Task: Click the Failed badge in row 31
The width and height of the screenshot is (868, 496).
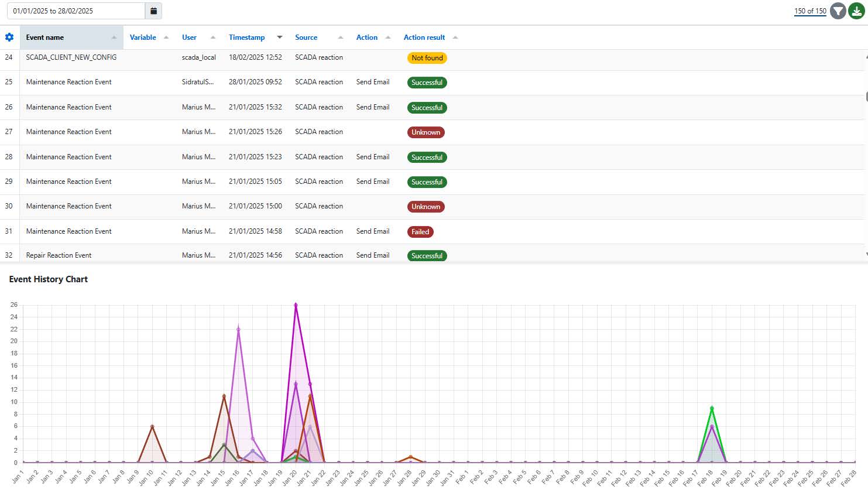Action: (420, 232)
